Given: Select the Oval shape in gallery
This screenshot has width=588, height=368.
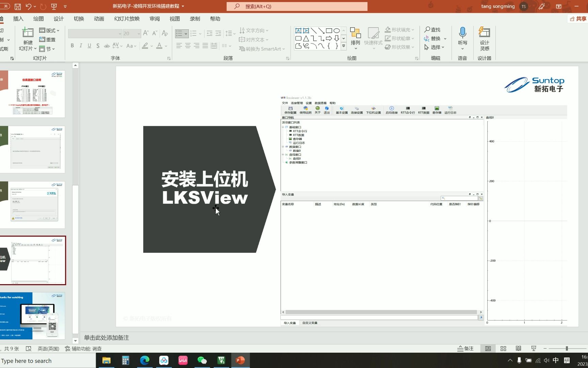Looking at the screenshot, I should pyautogui.click(x=337, y=31).
